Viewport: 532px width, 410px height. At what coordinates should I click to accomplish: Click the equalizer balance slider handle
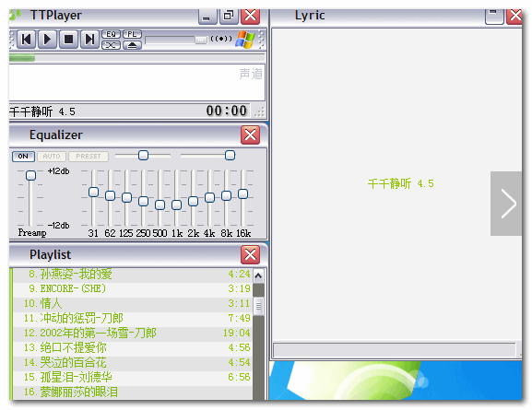click(x=143, y=156)
